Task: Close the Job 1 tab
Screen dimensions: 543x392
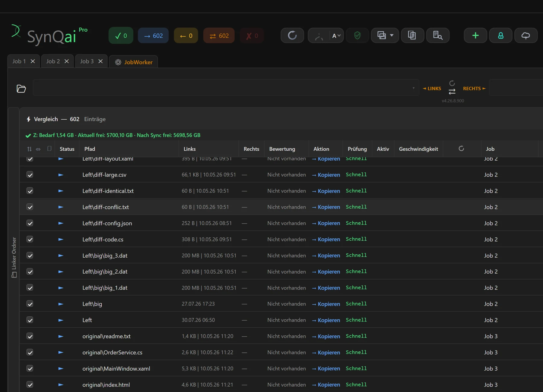Action: click(x=33, y=61)
